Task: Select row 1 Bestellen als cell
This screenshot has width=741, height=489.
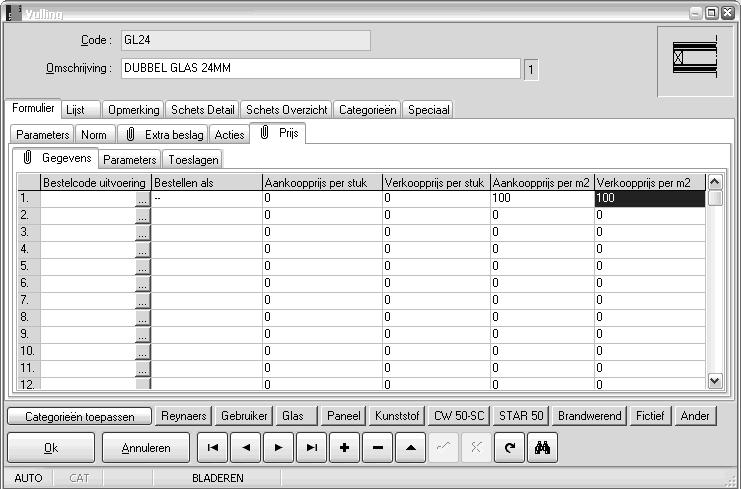Action: coord(207,199)
